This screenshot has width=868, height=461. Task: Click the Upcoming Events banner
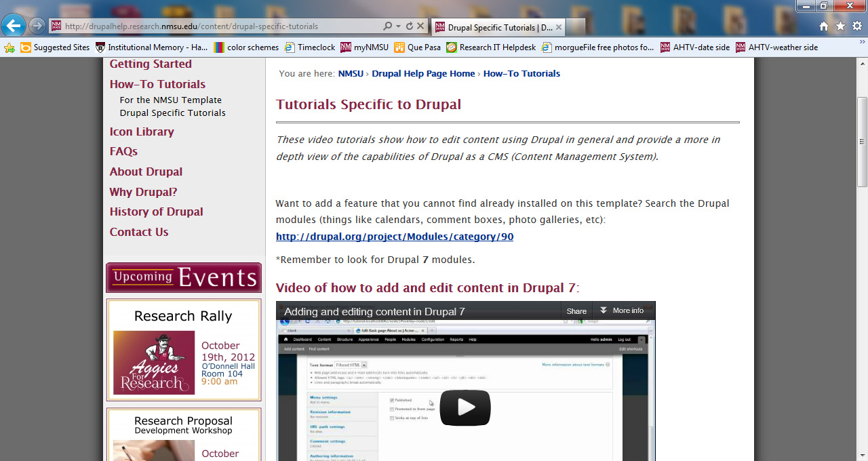pyautogui.click(x=184, y=277)
